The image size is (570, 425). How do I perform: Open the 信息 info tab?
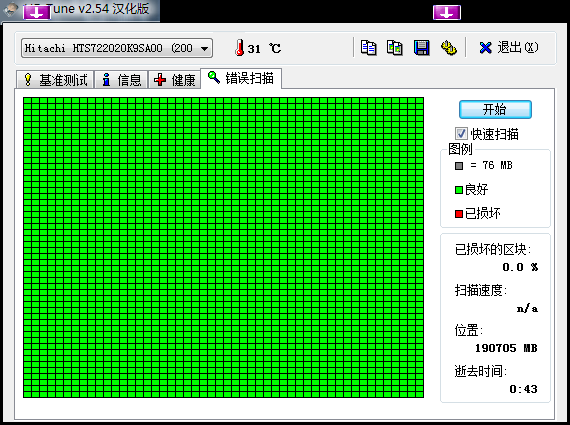[121, 80]
